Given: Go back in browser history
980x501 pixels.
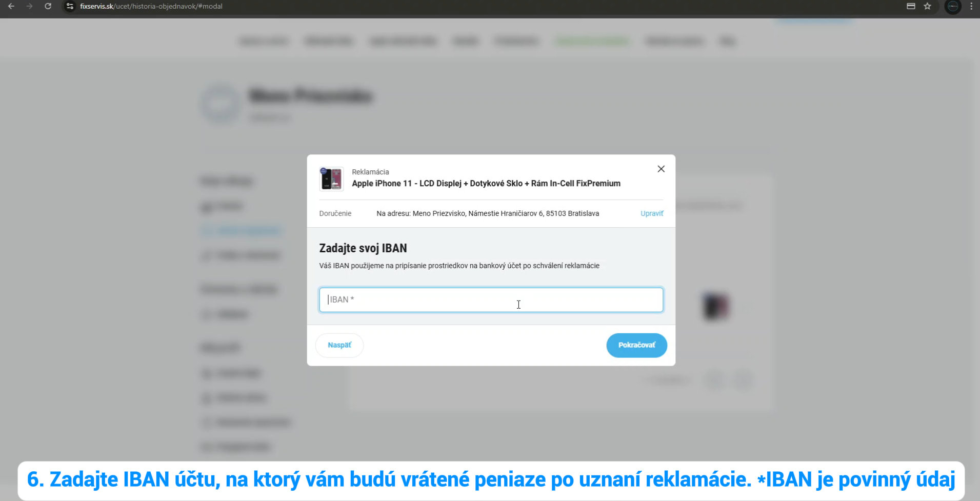Looking at the screenshot, I should point(11,6).
